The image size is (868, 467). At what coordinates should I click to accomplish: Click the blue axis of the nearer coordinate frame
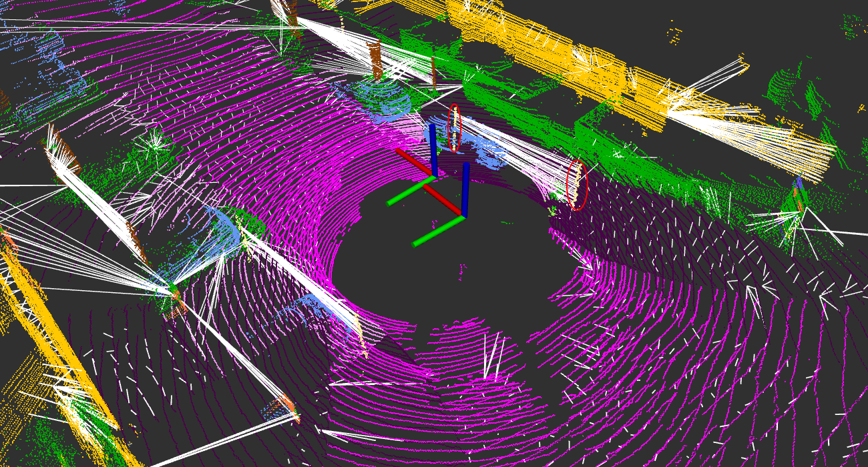(x=465, y=189)
